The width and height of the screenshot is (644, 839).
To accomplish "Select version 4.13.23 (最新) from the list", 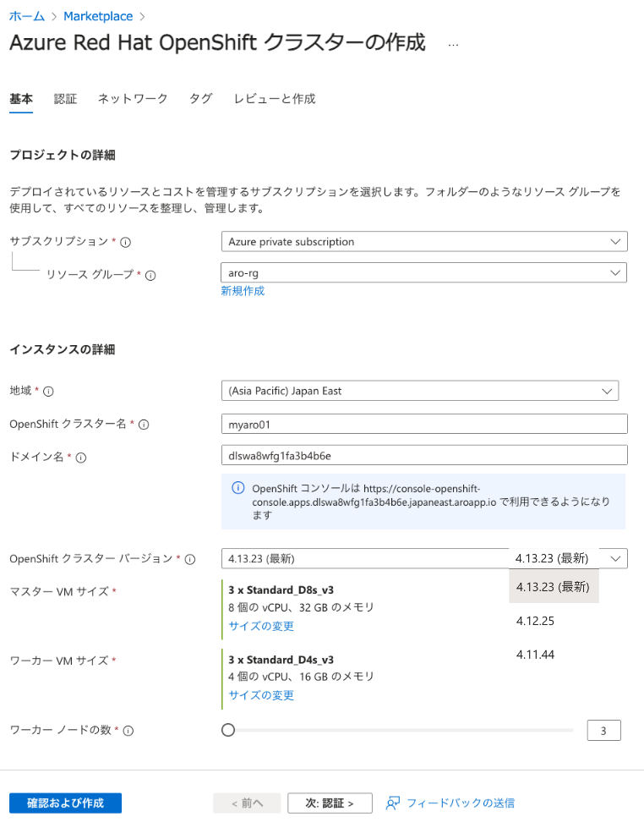I will coord(554,587).
